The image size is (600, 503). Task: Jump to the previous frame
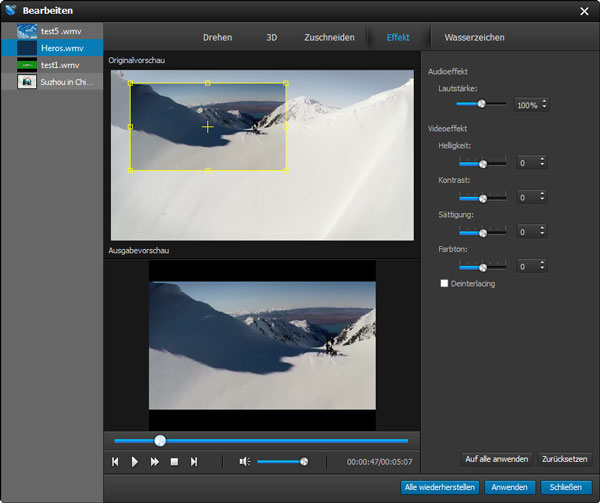tap(116, 461)
